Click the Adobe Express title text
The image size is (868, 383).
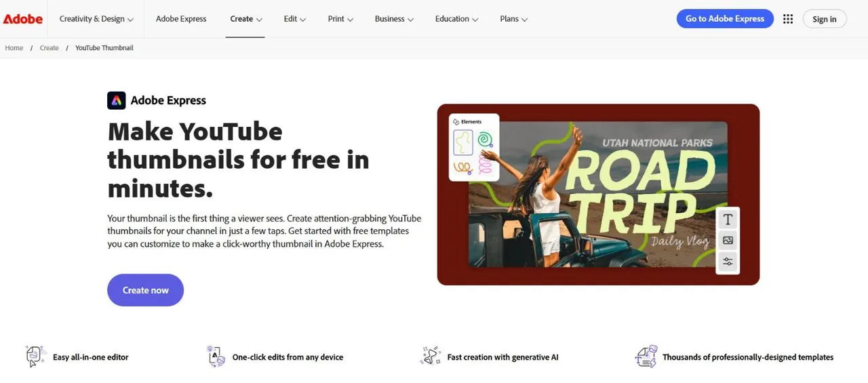[x=168, y=100]
